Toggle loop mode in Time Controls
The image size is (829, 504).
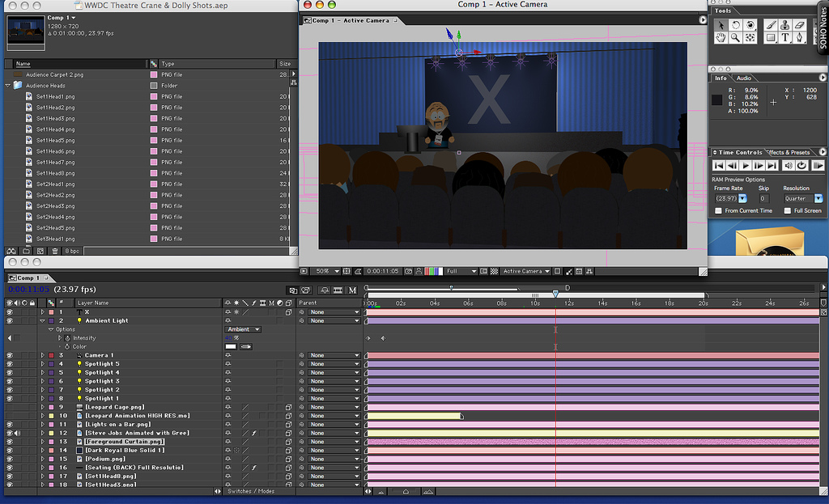(802, 166)
